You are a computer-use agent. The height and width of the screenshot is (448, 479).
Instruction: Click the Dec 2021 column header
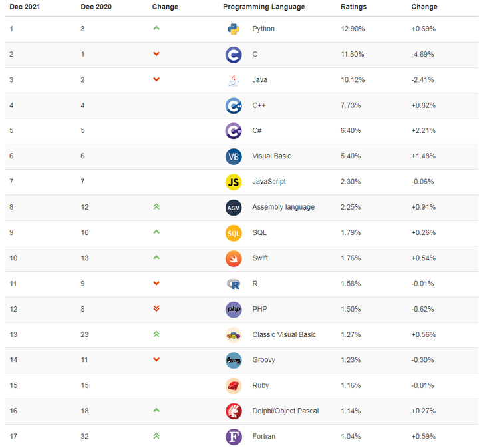(24, 7)
